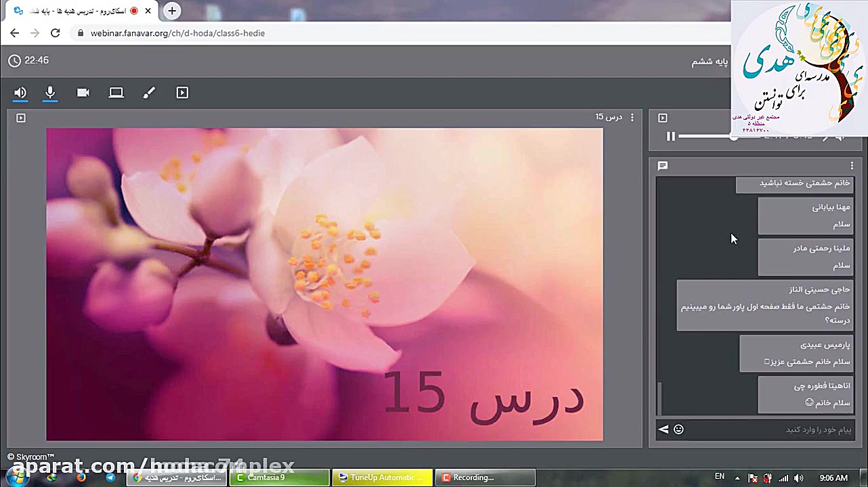
Task: Select the Skyroom class browser tab
Action: click(x=81, y=11)
